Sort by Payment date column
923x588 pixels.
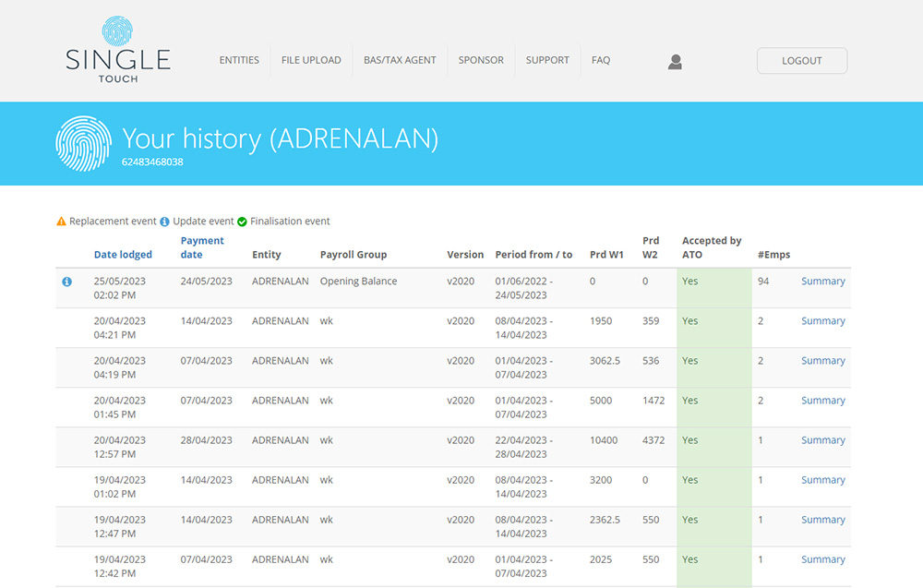pos(202,247)
